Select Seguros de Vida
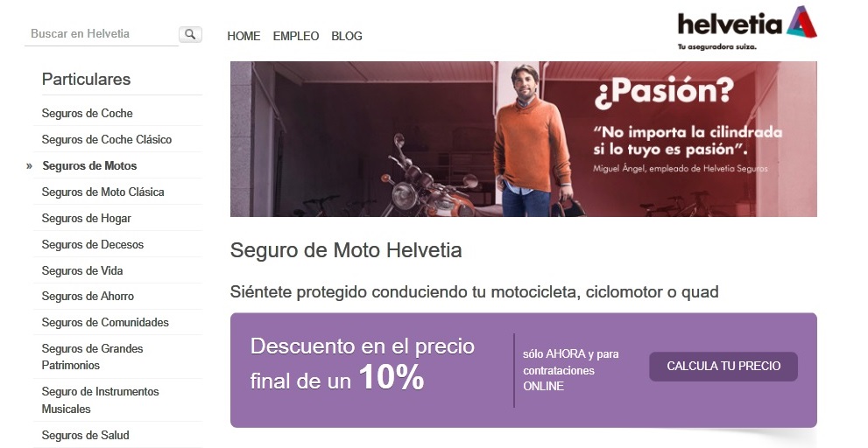 tap(82, 271)
